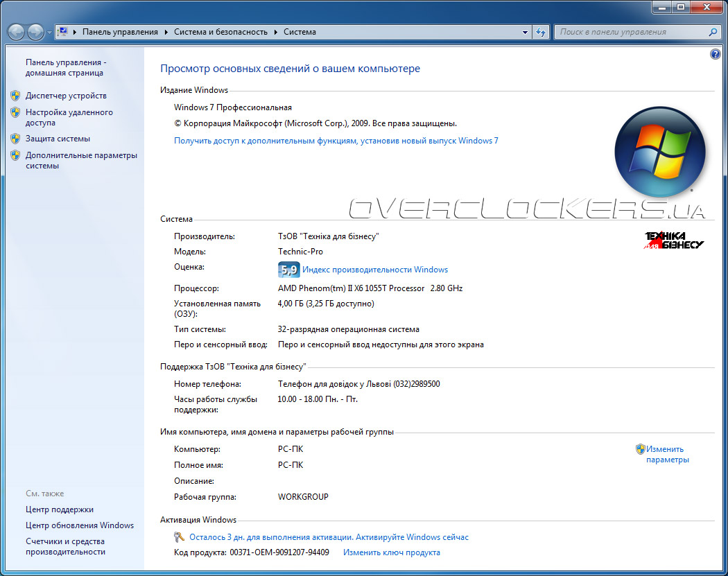
Task: Maximize the System window
Action: [x=681, y=7]
